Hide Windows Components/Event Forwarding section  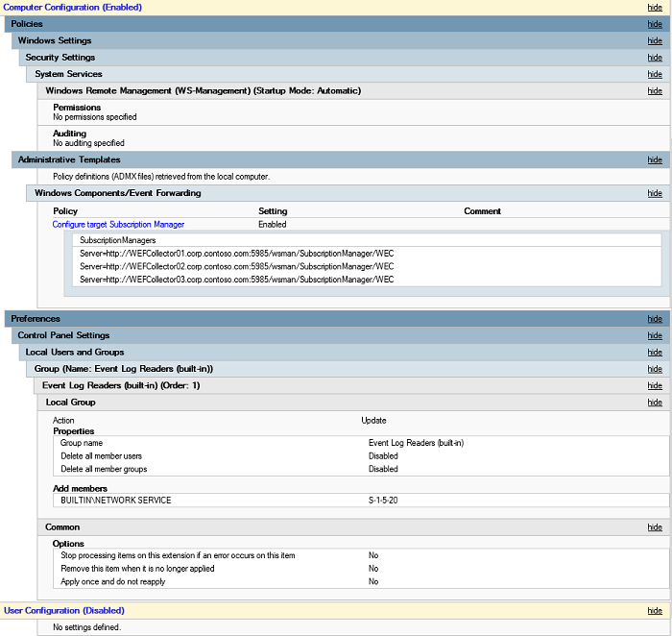[654, 193]
